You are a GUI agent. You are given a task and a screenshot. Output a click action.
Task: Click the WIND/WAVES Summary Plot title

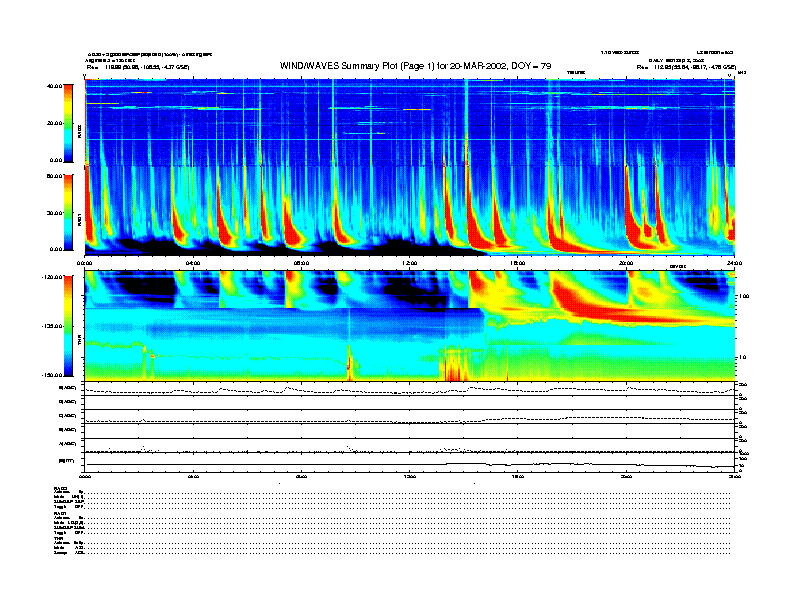pos(415,66)
